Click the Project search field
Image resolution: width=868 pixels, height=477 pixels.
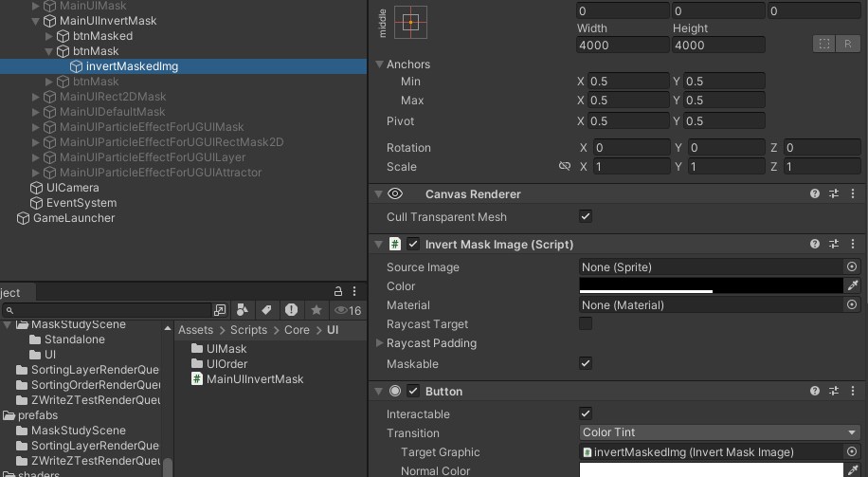[x=107, y=310]
